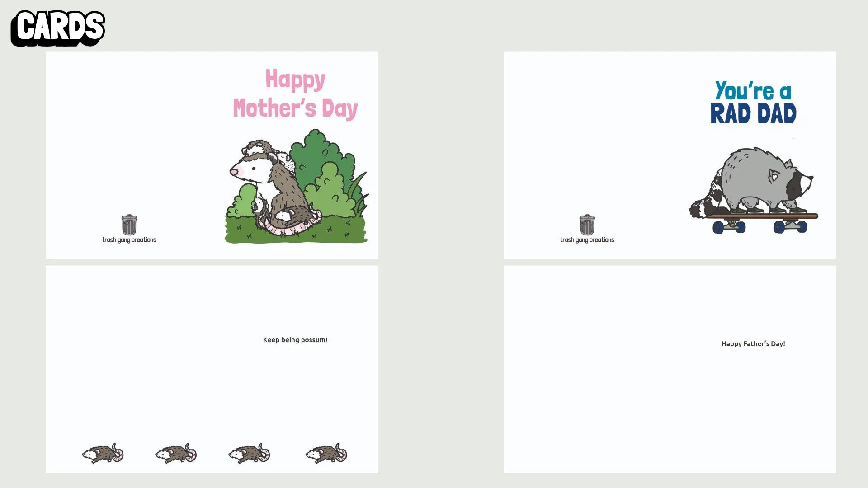Click the Happy Father's Day! text
The width and height of the screenshot is (868, 488).
(x=753, y=344)
